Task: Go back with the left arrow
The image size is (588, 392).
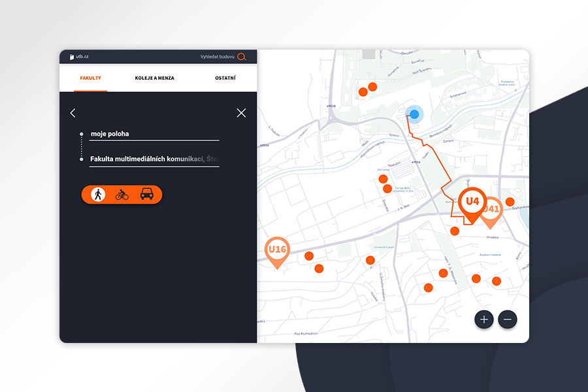Action: click(73, 113)
